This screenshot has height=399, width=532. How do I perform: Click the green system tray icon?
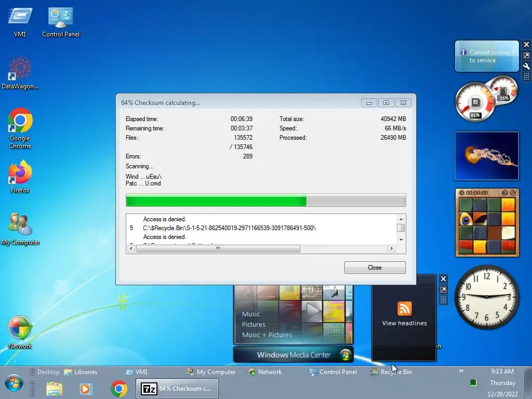point(473,383)
